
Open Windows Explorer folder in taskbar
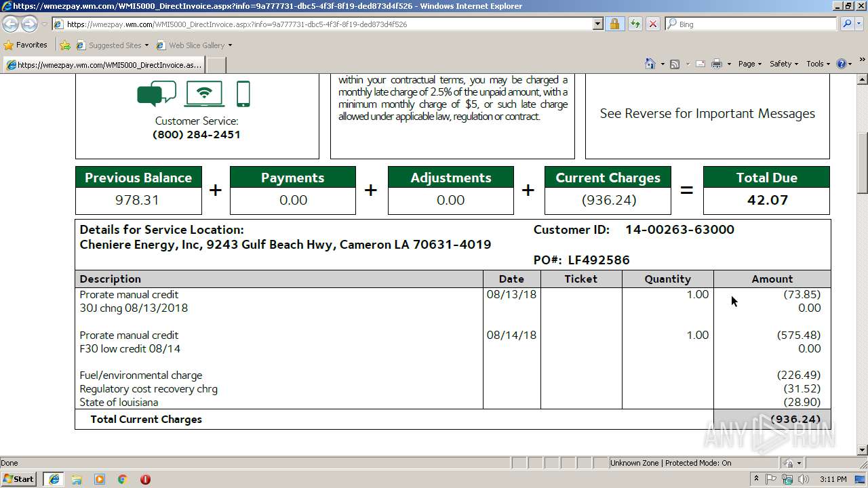click(x=77, y=479)
